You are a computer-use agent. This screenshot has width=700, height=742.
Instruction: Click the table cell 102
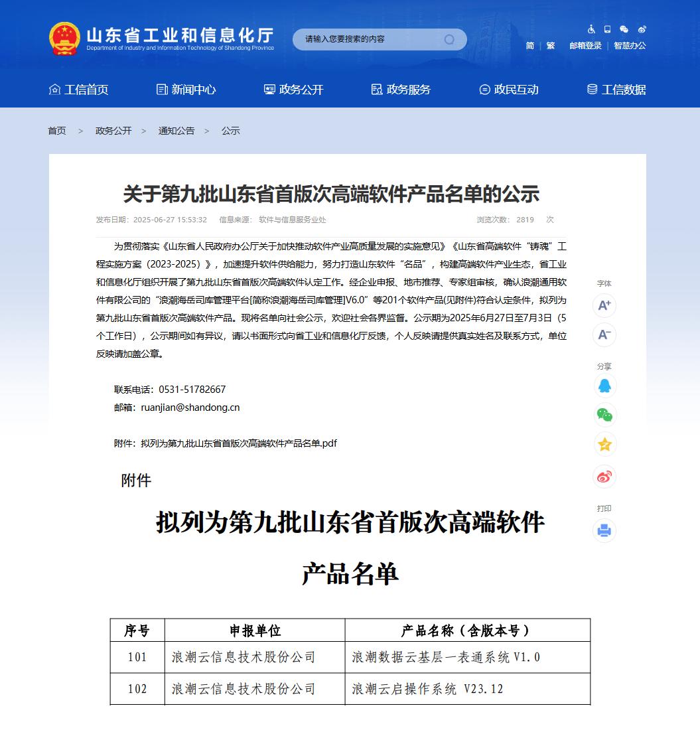[x=137, y=689]
